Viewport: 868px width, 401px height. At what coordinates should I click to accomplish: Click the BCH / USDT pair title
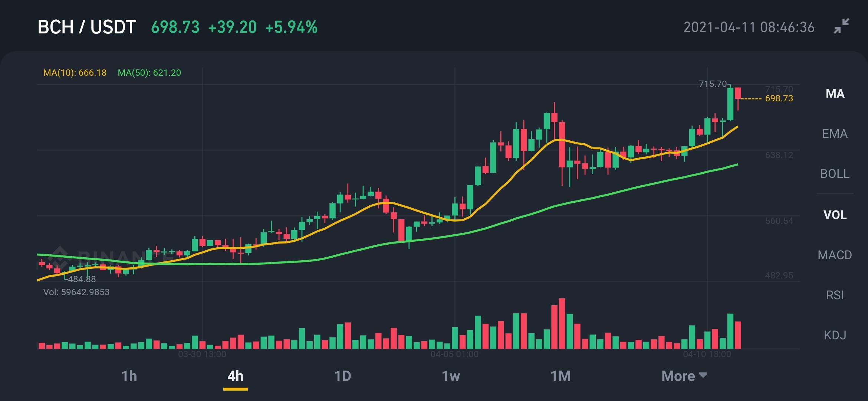(x=87, y=27)
